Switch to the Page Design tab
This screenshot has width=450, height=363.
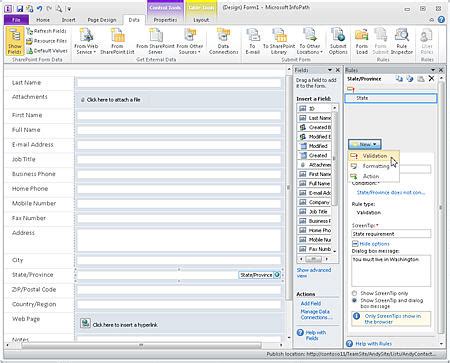point(102,20)
